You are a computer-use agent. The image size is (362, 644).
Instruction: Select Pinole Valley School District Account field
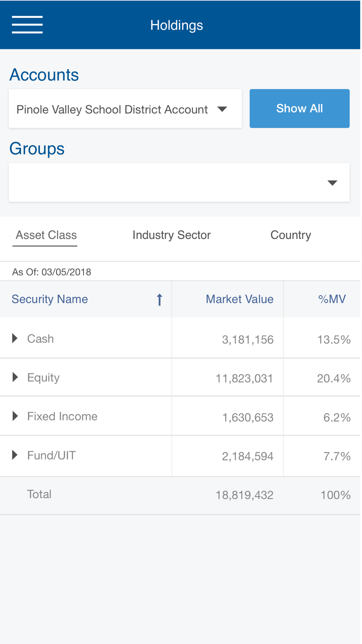[x=125, y=109]
